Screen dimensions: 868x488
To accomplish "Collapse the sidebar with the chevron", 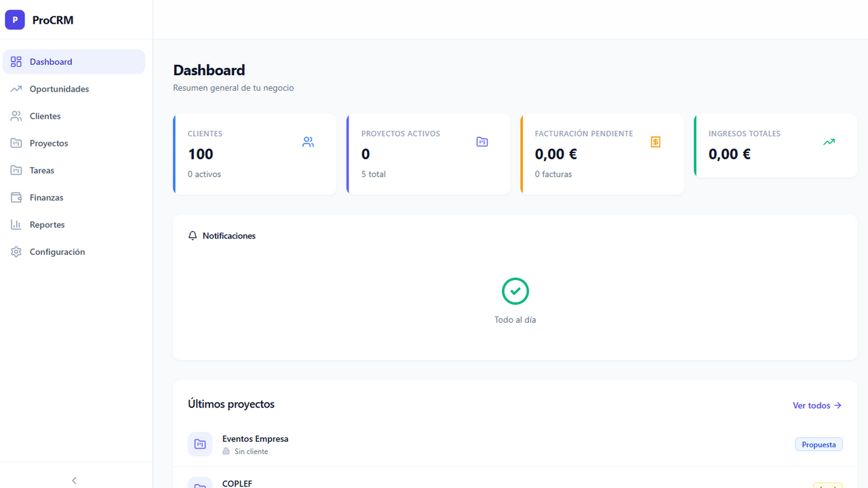I will (75, 480).
